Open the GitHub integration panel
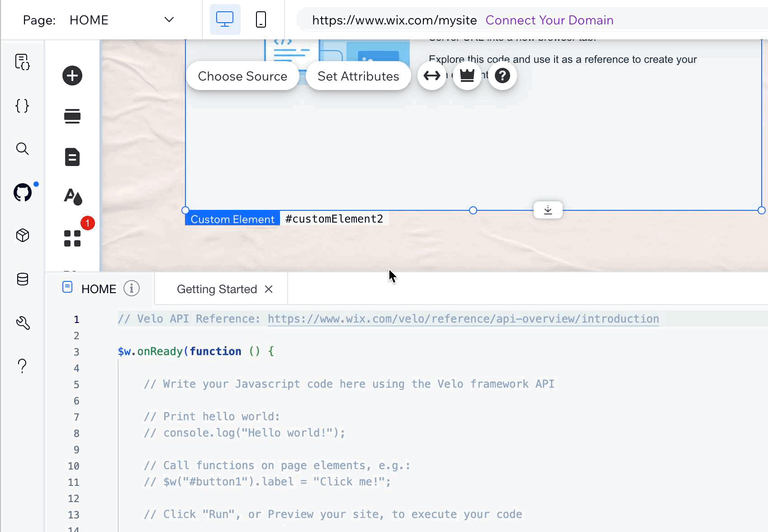Viewport: 768px width, 532px height. tap(23, 192)
